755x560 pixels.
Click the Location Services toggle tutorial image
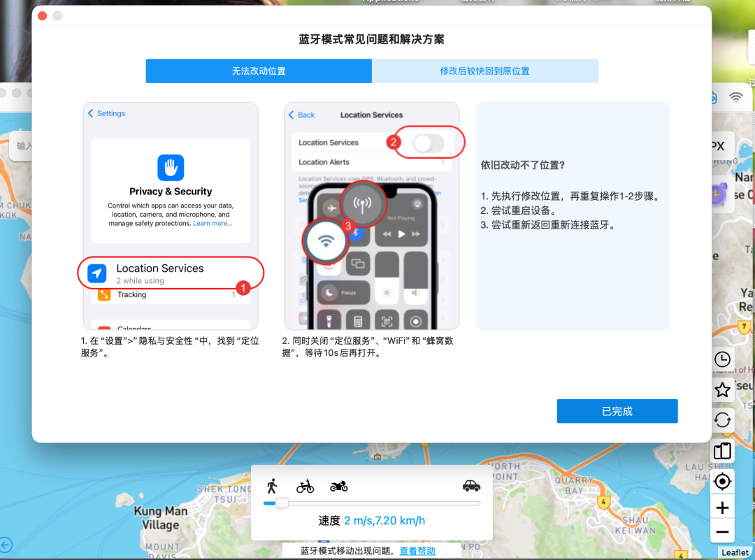[372, 216]
